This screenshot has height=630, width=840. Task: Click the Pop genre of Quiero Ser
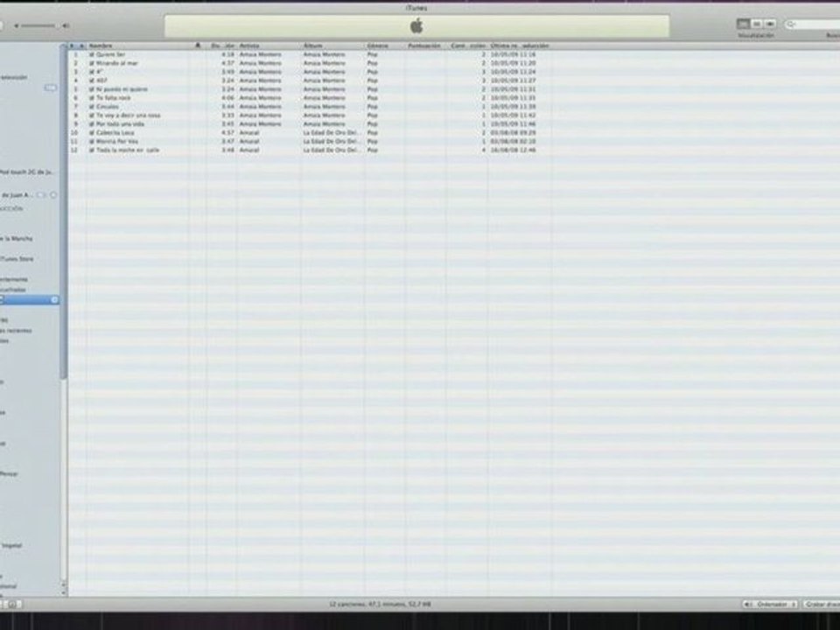coord(373,54)
